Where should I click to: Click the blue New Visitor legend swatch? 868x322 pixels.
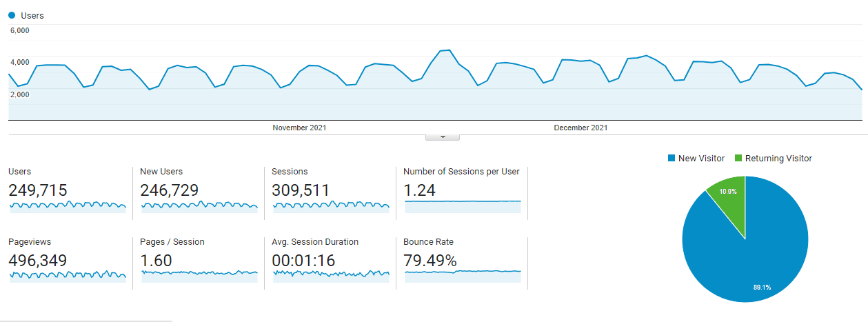(x=671, y=159)
